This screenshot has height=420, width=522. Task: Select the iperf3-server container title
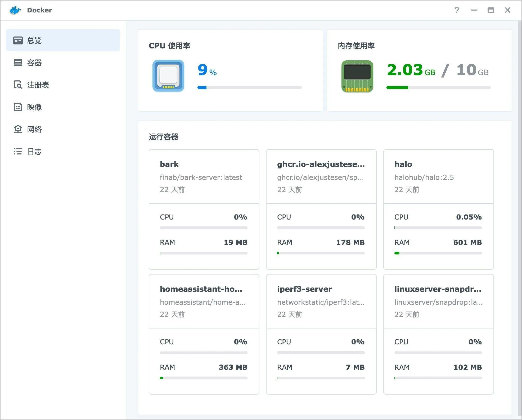tap(304, 289)
